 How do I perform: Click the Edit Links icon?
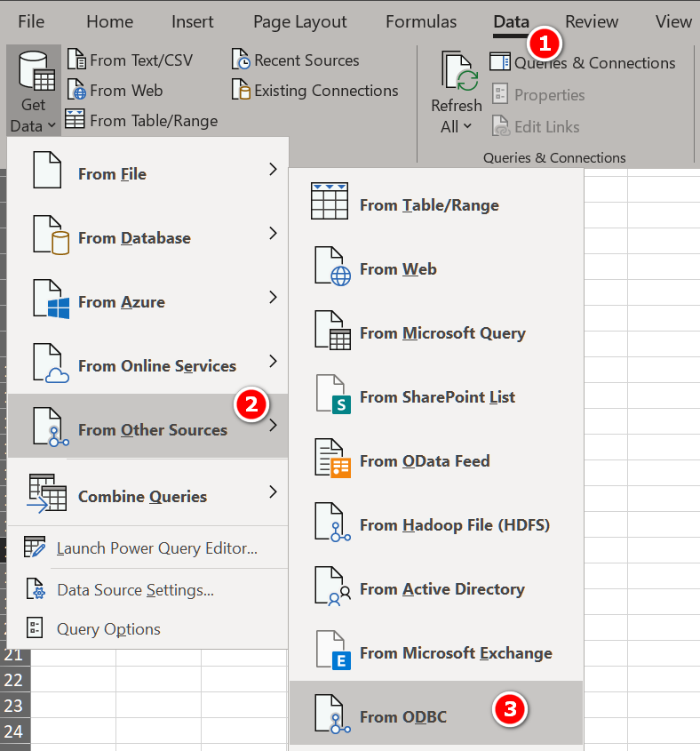(501, 126)
